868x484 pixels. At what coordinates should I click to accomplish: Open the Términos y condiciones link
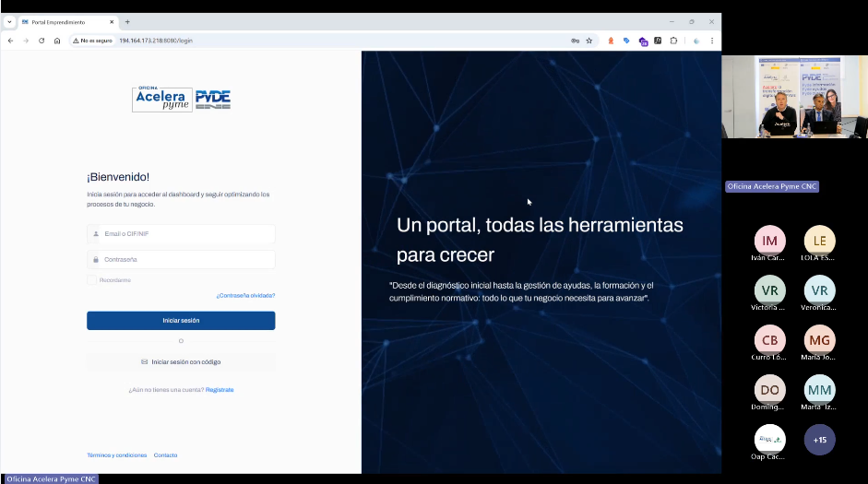[x=116, y=455]
